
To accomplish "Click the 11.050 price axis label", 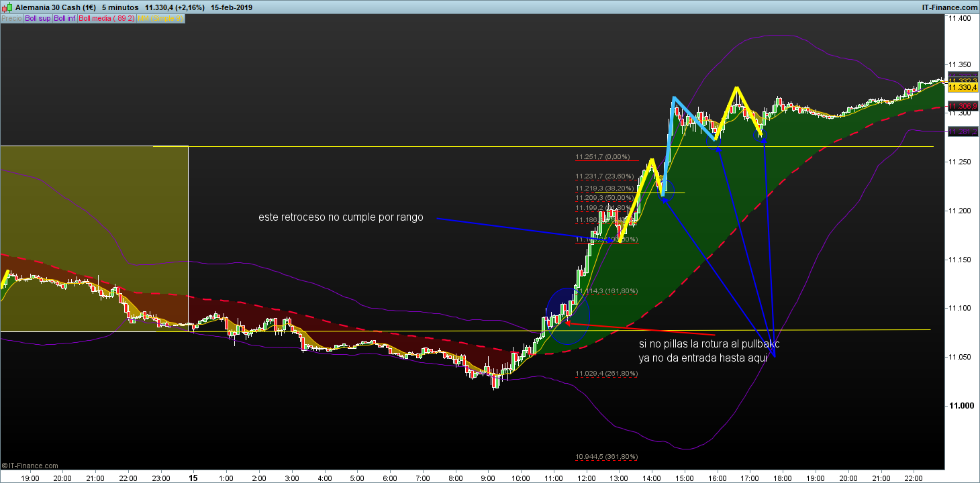I will point(960,357).
